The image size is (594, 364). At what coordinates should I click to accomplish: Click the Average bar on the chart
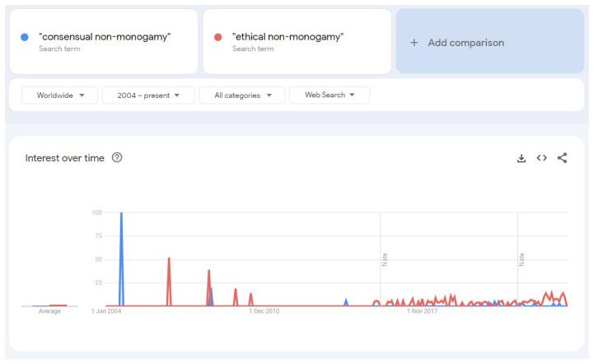click(x=49, y=306)
